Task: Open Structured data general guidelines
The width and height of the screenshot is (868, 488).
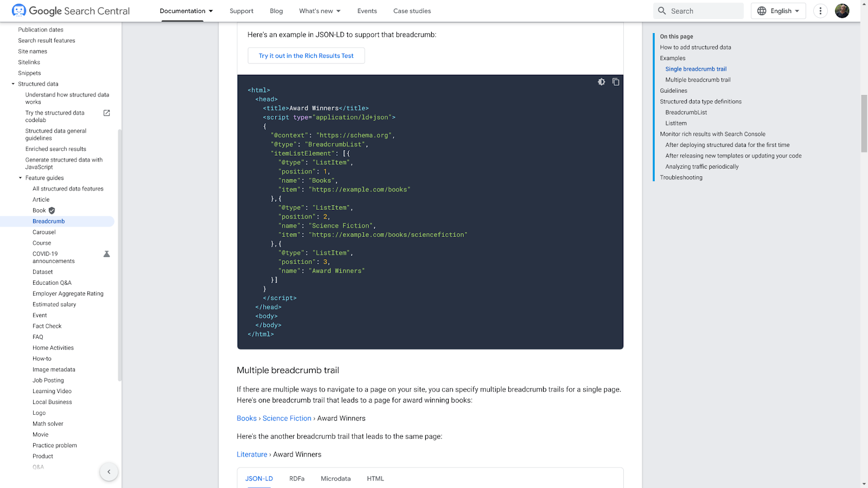Action: 56,134
